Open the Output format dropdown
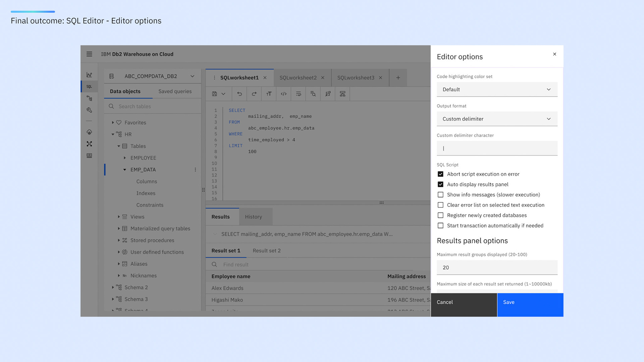Image resolution: width=644 pixels, height=362 pixels. pyautogui.click(x=497, y=119)
